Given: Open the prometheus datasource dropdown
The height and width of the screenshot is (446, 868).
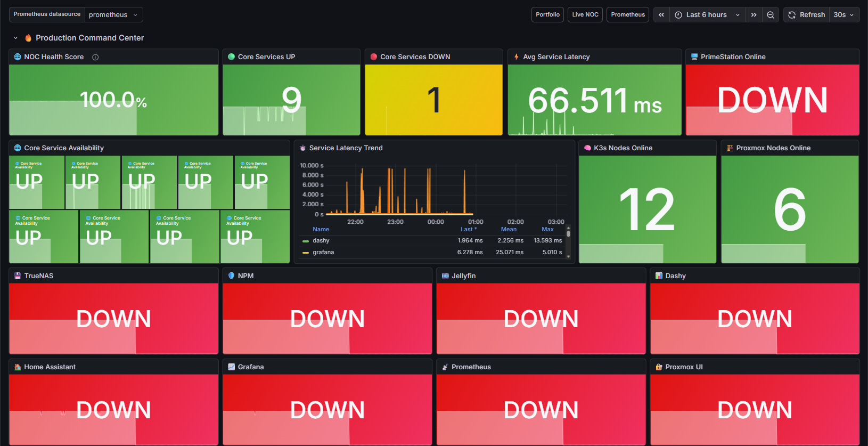Looking at the screenshot, I should (113, 15).
